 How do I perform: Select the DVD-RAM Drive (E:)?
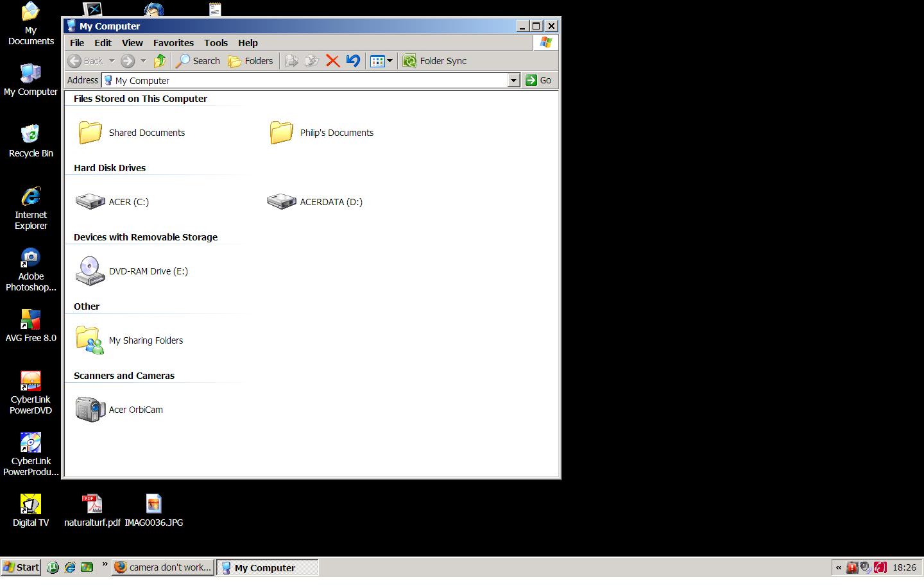pos(132,271)
